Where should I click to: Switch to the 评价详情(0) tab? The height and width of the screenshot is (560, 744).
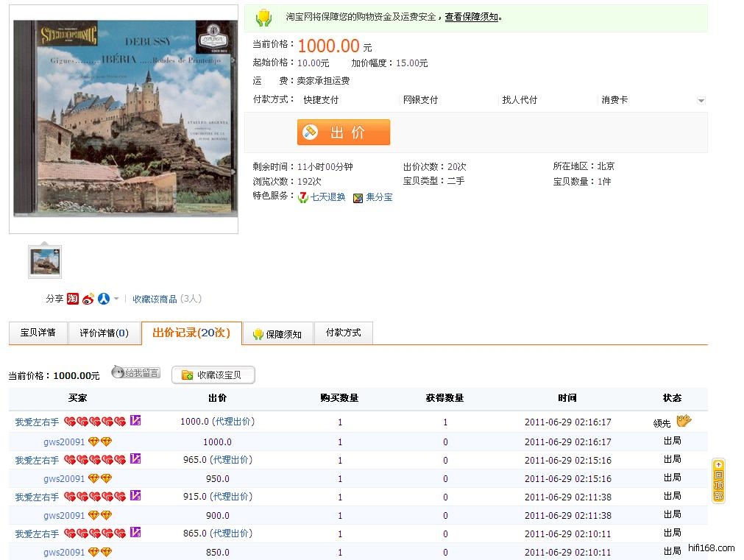pos(104,333)
